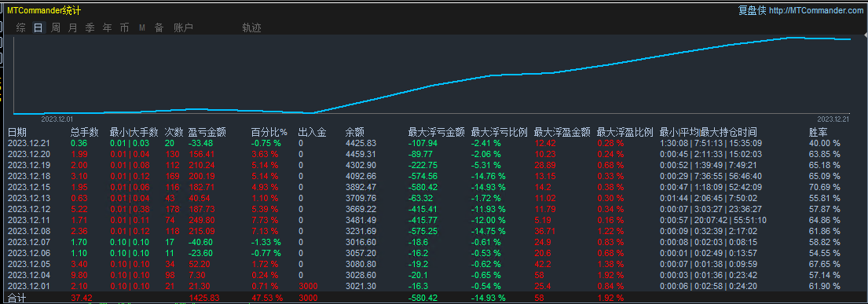Select the 2023.12.11 date row

coord(29,220)
